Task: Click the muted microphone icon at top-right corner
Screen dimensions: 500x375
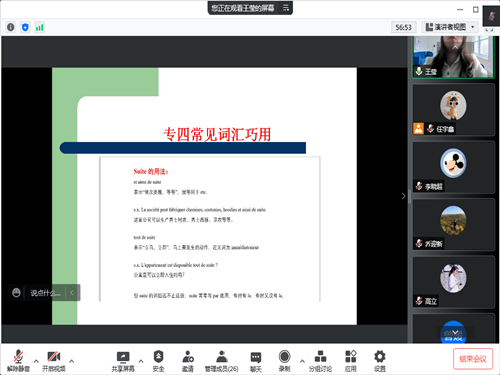Action: 491,16
